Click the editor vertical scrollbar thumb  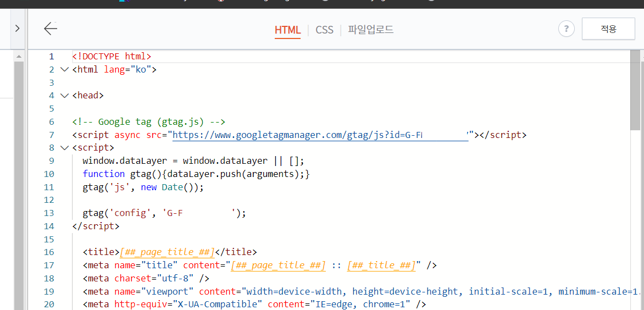coord(635,90)
